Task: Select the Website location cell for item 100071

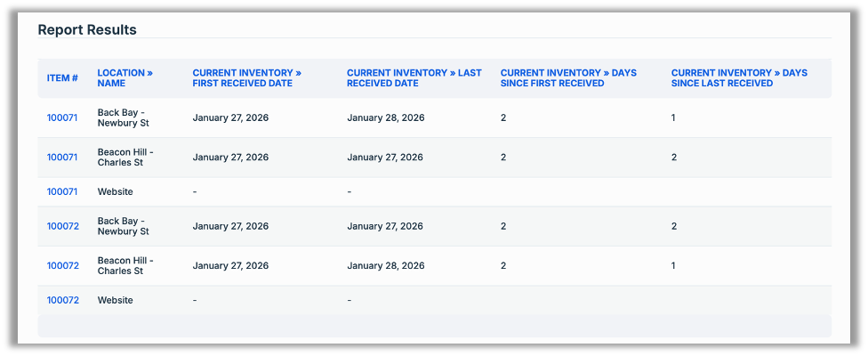Action: click(x=115, y=191)
